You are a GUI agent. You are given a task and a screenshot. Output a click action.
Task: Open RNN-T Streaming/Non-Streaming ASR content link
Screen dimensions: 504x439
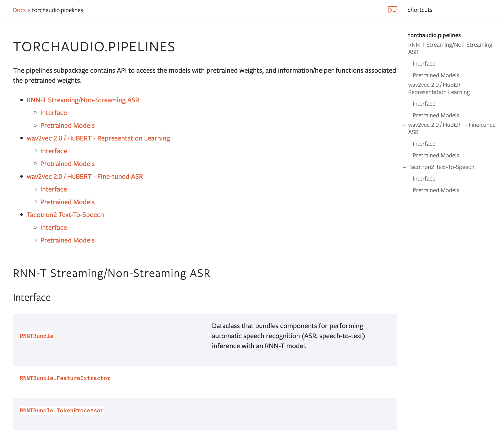coord(83,100)
